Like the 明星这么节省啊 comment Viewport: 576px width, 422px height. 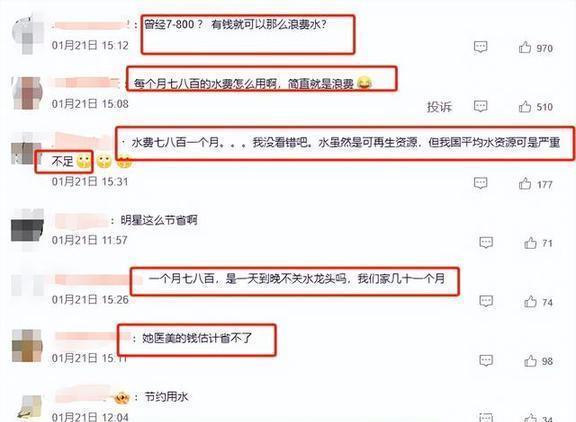coord(531,243)
